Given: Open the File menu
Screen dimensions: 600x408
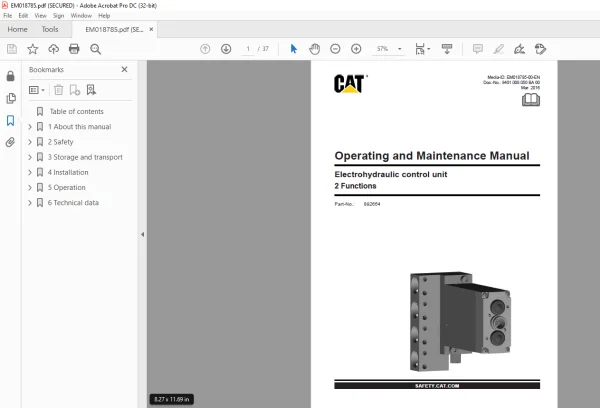Looking at the screenshot, I should tap(8, 16).
